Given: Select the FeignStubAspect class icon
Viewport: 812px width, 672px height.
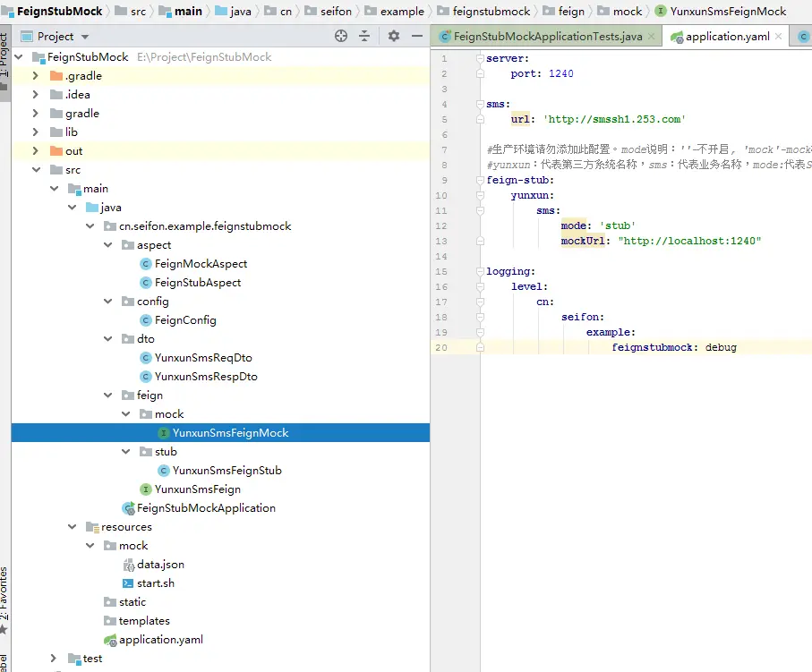Looking at the screenshot, I should 146,283.
